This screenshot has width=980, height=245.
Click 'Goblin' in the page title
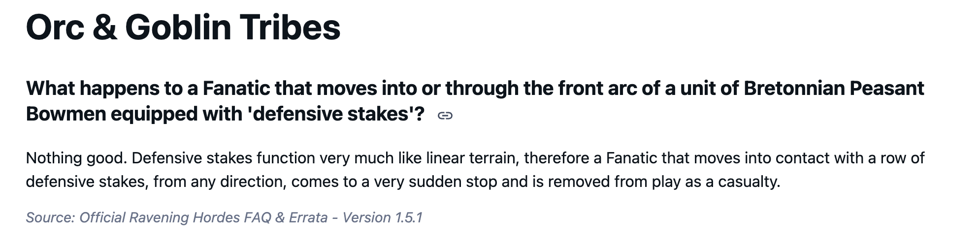coord(178,28)
